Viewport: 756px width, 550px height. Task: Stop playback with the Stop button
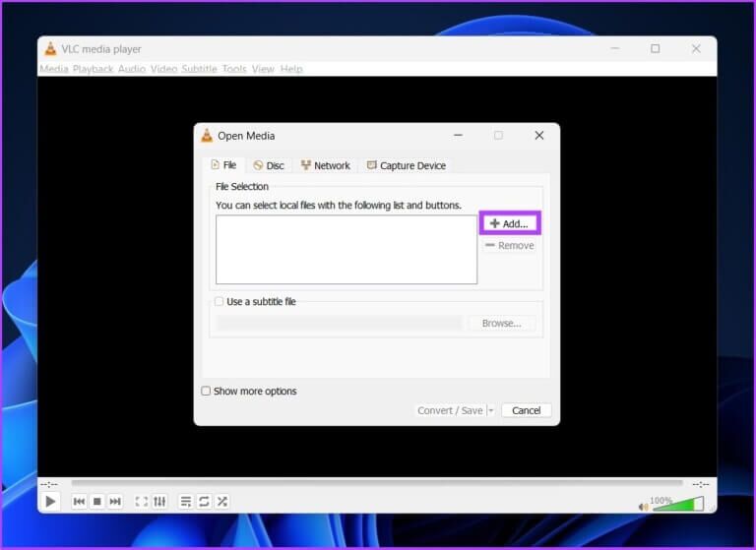(x=96, y=502)
